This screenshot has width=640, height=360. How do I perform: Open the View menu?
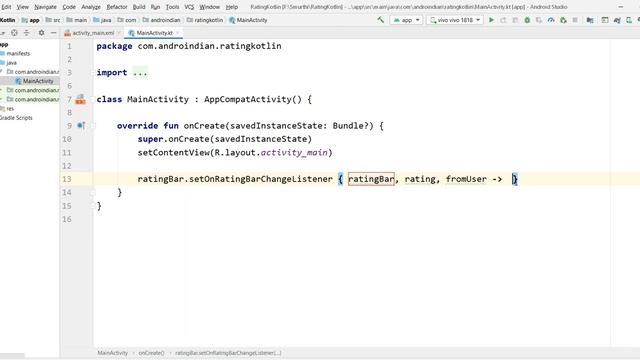[22, 7]
